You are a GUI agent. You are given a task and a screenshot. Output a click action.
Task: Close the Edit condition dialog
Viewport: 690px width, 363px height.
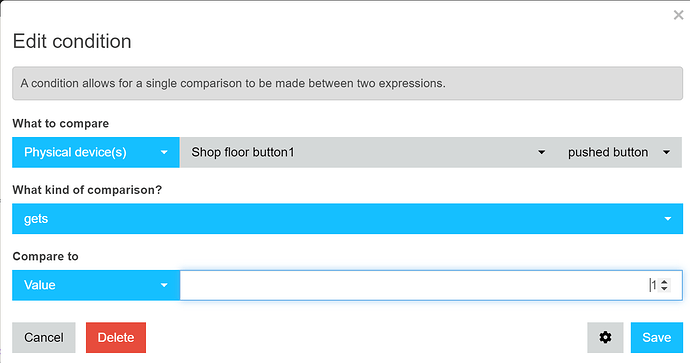678,15
